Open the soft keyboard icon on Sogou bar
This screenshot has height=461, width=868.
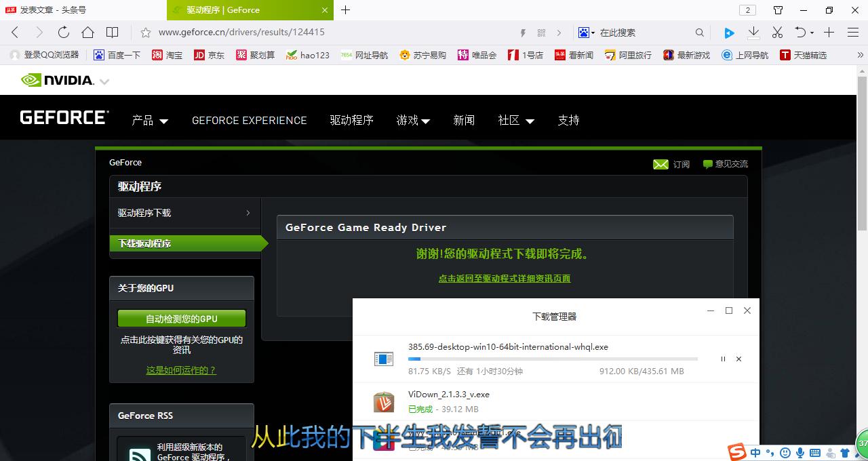815,453
